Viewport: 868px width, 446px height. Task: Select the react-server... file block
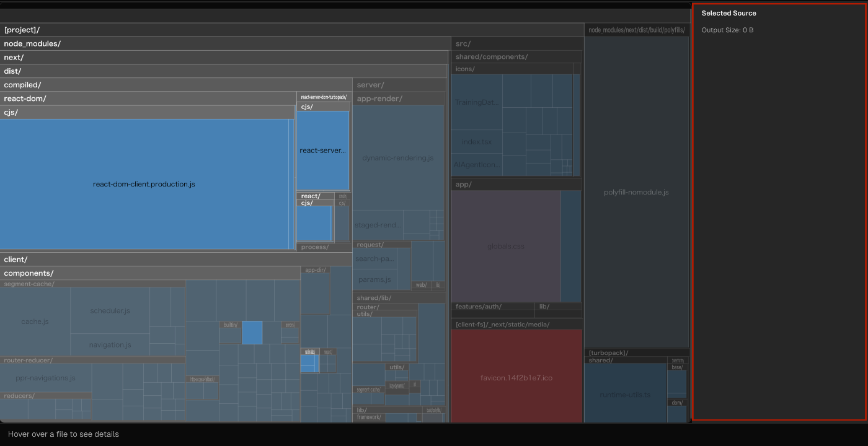point(323,151)
